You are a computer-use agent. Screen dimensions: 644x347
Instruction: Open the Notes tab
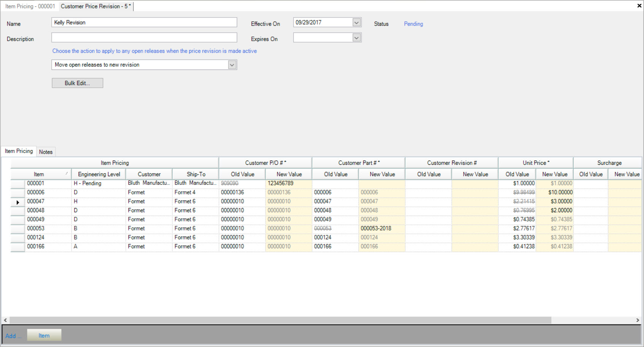pyautogui.click(x=46, y=152)
